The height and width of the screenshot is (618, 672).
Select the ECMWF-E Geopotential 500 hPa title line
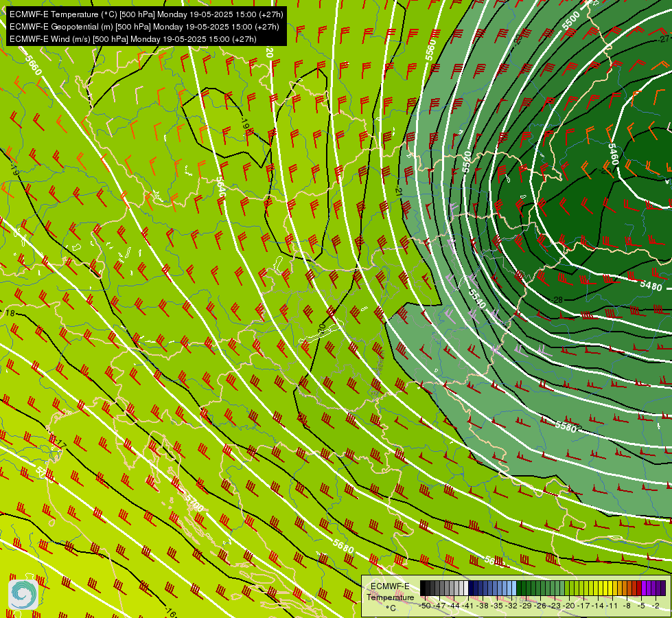coord(144,27)
